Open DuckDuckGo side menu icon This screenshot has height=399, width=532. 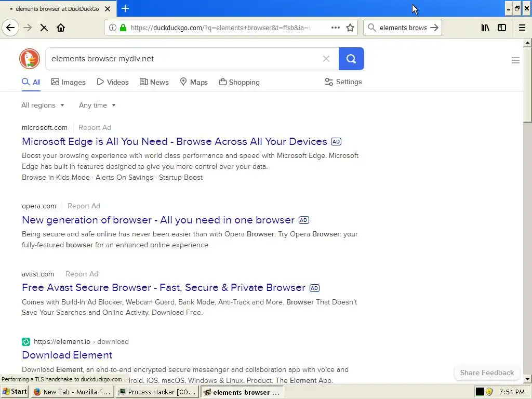tap(515, 60)
